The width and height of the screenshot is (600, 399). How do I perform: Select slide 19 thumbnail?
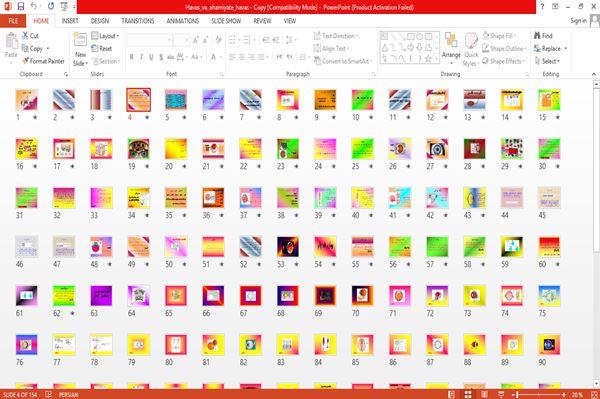click(x=139, y=149)
